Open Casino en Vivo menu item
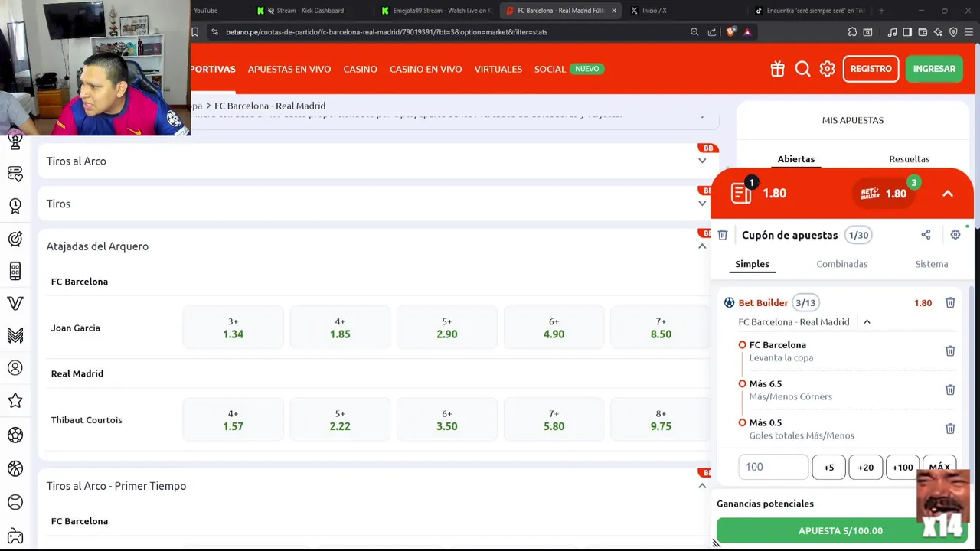This screenshot has height=551, width=980. point(426,69)
